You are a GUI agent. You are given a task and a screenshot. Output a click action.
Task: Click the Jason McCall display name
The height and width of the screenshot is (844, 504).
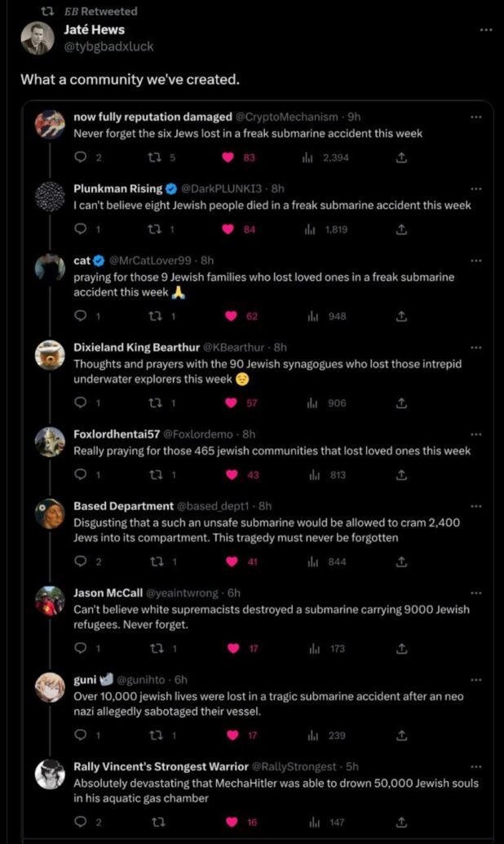coord(108,593)
